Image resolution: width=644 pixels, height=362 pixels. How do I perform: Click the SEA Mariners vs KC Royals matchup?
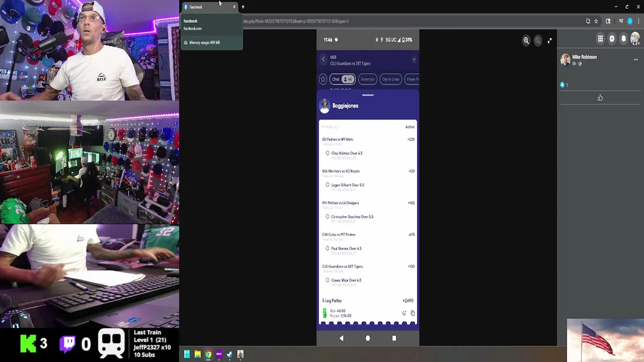[x=341, y=171]
